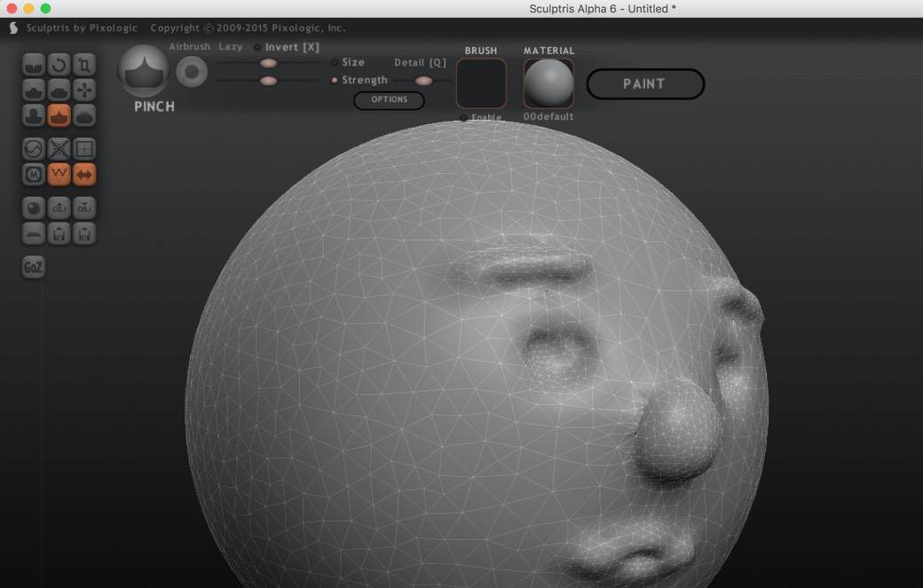
Task: Toggle the Airbrush option label
Action: pos(190,46)
